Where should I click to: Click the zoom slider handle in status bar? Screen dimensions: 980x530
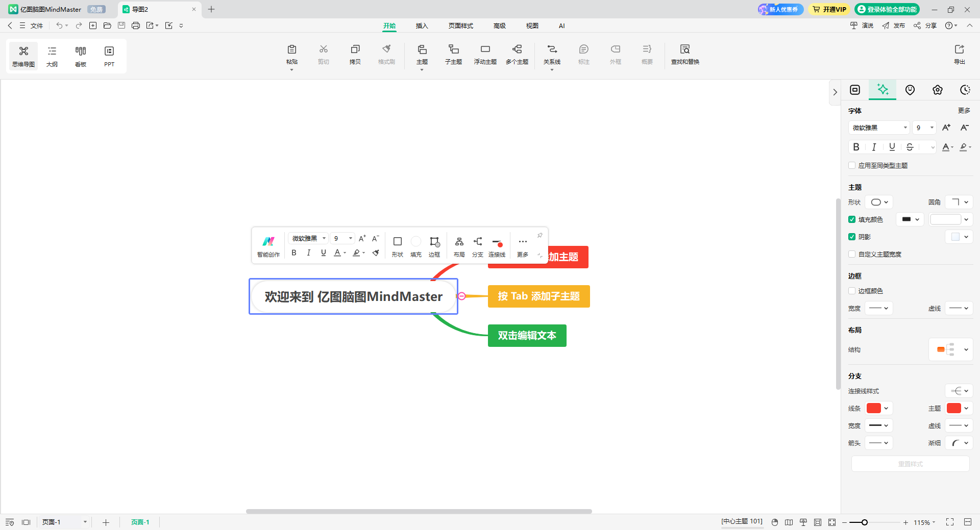click(864, 522)
